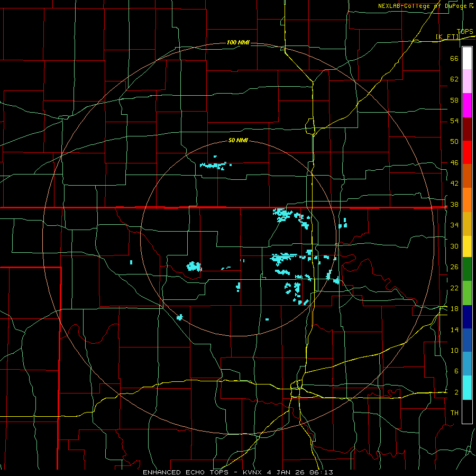Click the "100 NMI" range ring label
476x476 pixels.
(239, 42)
